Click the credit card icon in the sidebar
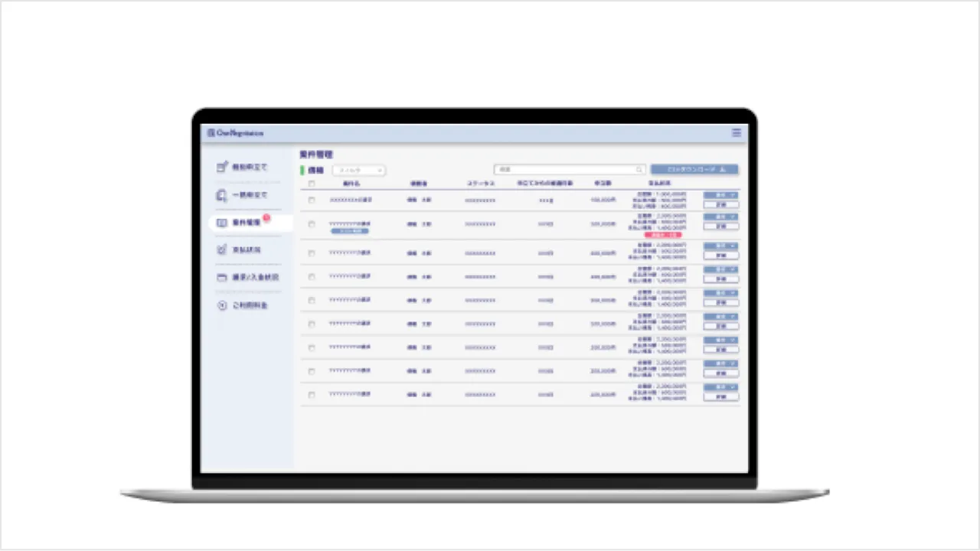The width and height of the screenshot is (980, 551). pyautogui.click(x=221, y=277)
